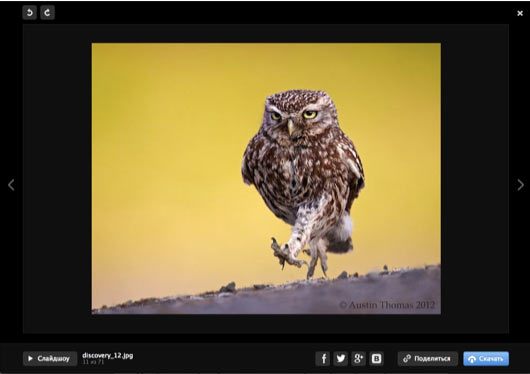
Task: Rotate image clockwise
Action: [x=47, y=13]
